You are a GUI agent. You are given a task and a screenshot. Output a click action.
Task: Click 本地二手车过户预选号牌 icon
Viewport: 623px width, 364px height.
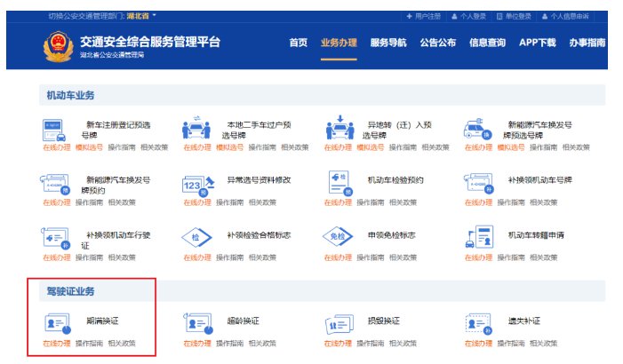(196, 128)
